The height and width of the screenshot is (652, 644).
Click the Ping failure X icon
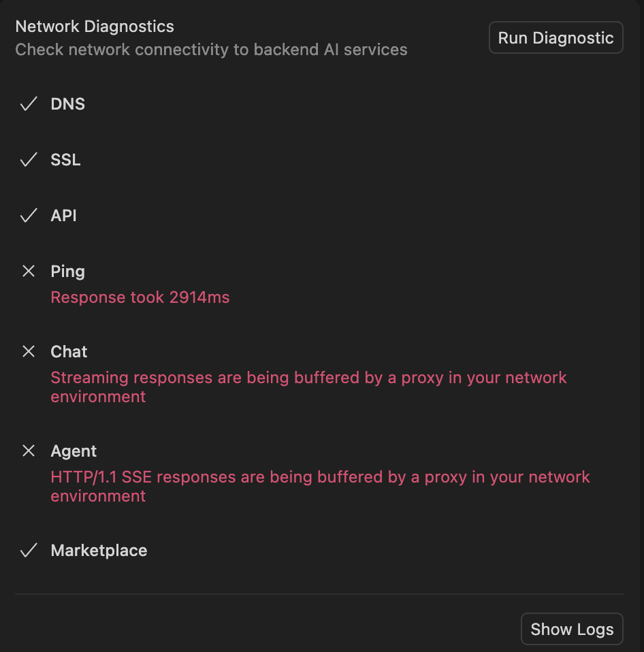click(29, 272)
